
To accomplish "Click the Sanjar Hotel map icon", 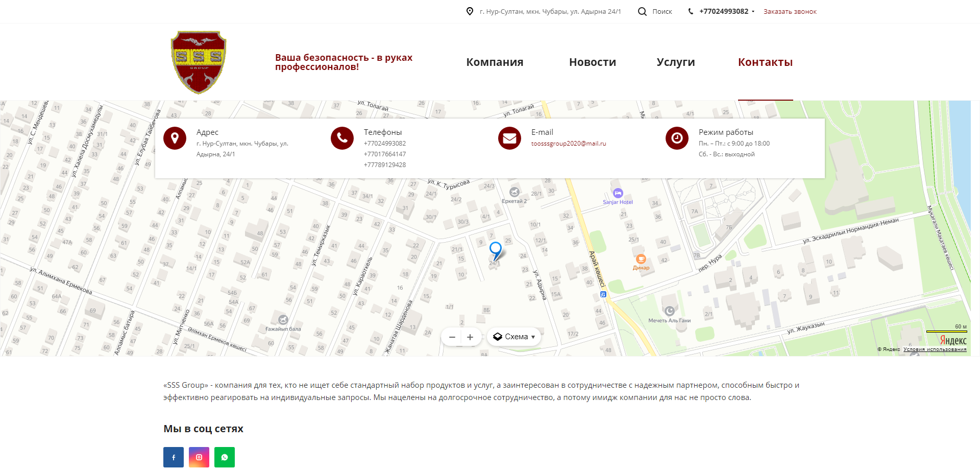I will (618, 193).
